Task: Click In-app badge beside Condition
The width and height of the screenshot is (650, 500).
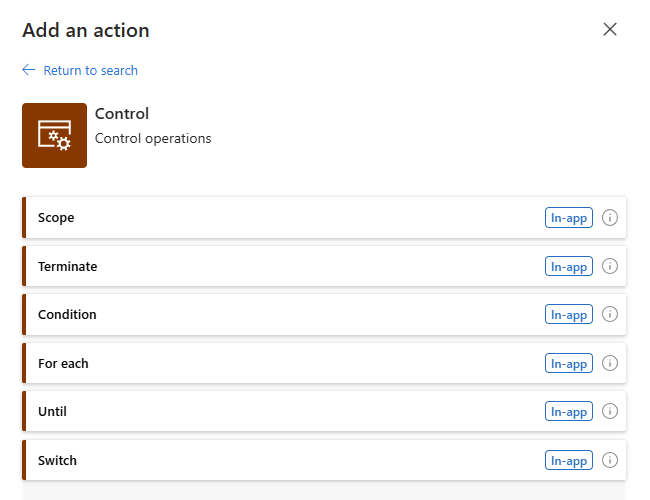Action: click(x=569, y=314)
